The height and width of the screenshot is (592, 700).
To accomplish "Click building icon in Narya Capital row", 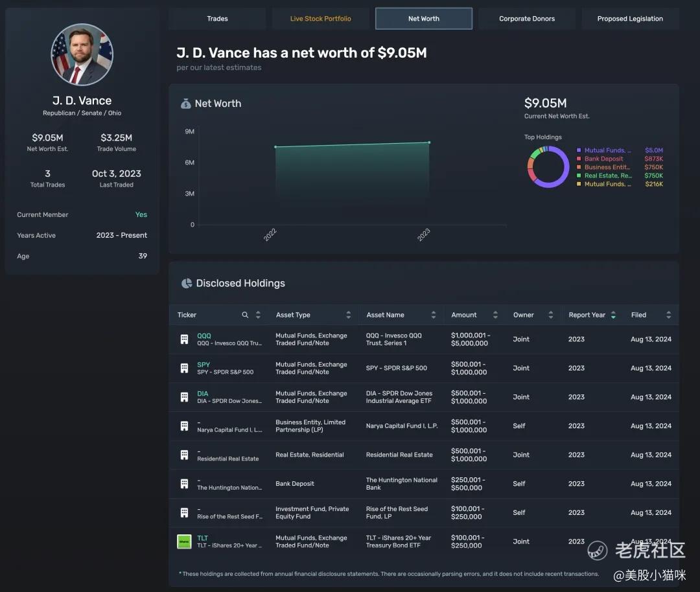I will tap(184, 426).
